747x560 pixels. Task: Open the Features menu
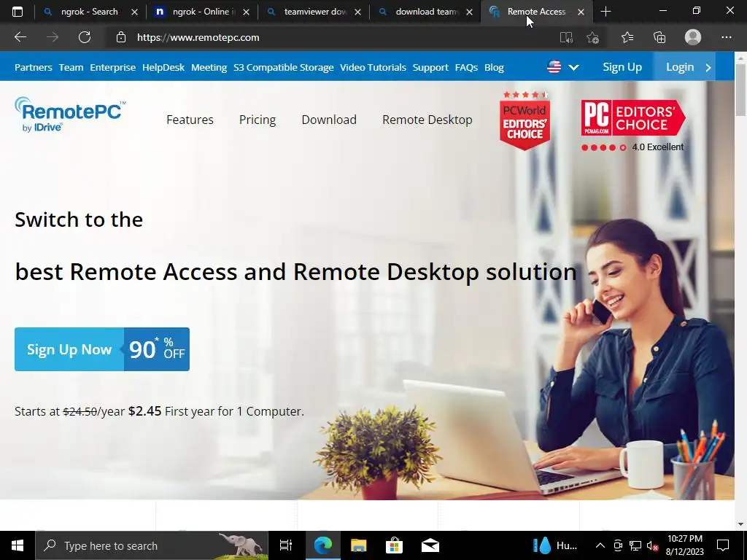[190, 120]
